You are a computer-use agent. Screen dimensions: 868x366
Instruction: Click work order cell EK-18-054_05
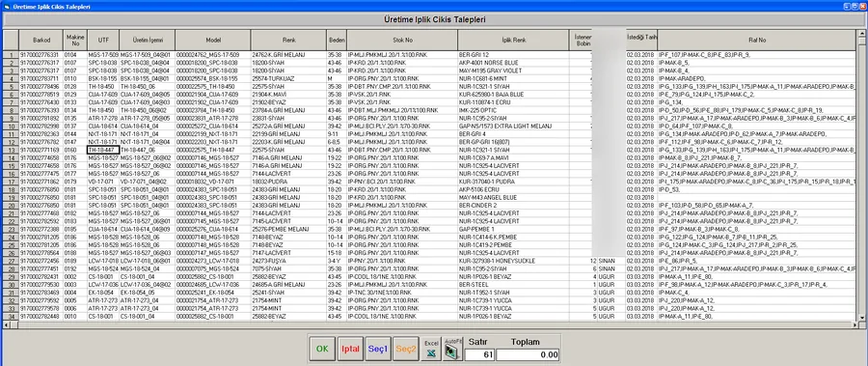click(148, 293)
